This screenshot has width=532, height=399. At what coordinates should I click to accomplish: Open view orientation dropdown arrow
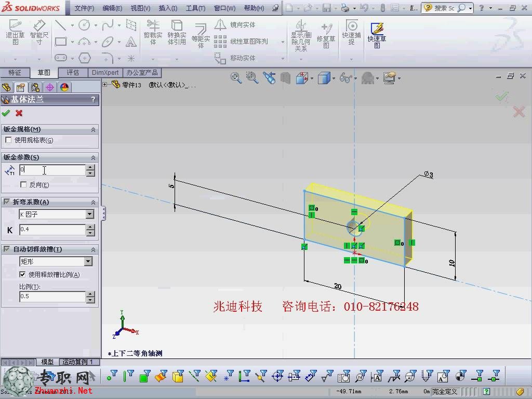pyautogui.click(x=312, y=79)
